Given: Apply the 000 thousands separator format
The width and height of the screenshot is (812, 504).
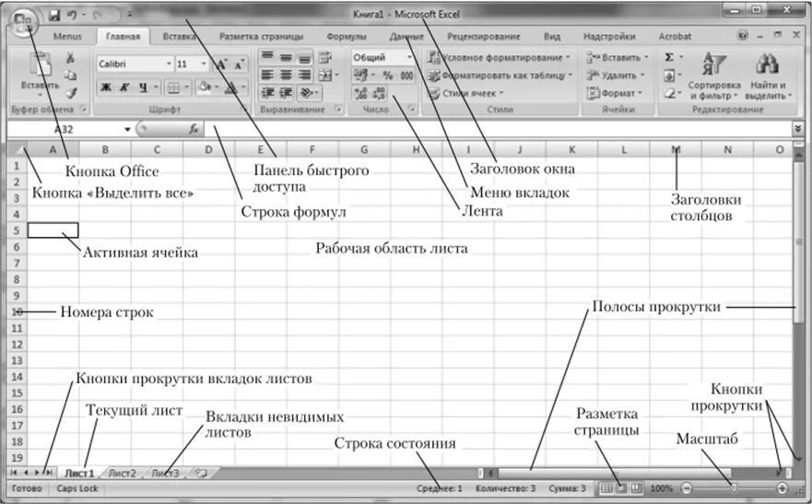Looking at the screenshot, I should tap(407, 76).
